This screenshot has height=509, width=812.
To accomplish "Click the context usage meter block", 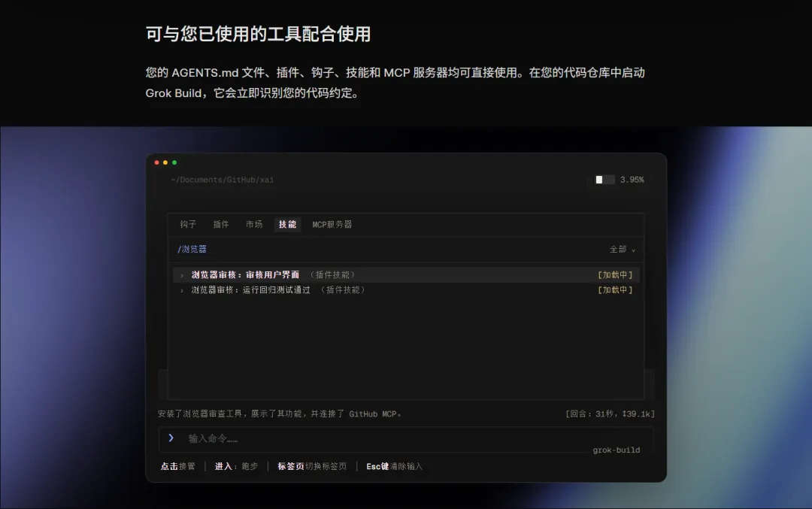I will coord(604,180).
